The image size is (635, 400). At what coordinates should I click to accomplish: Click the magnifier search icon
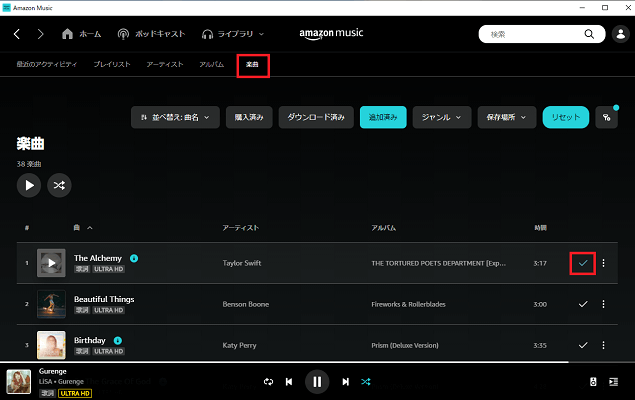pos(589,34)
